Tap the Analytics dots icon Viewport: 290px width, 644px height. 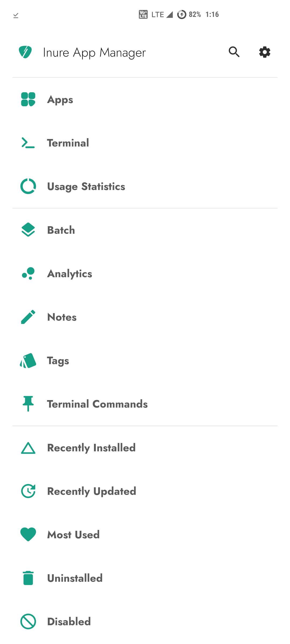(28, 273)
